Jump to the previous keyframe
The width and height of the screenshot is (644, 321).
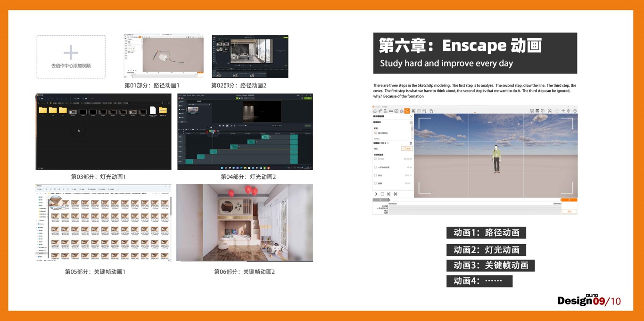(389, 194)
